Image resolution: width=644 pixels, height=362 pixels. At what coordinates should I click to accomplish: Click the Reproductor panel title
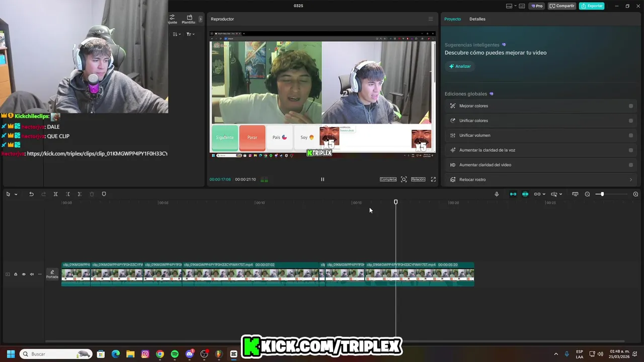(222, 19)
